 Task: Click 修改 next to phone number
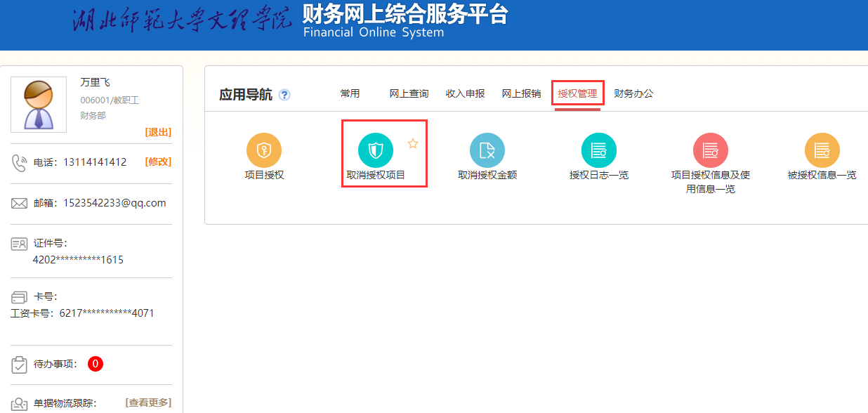tap(158, 162)
